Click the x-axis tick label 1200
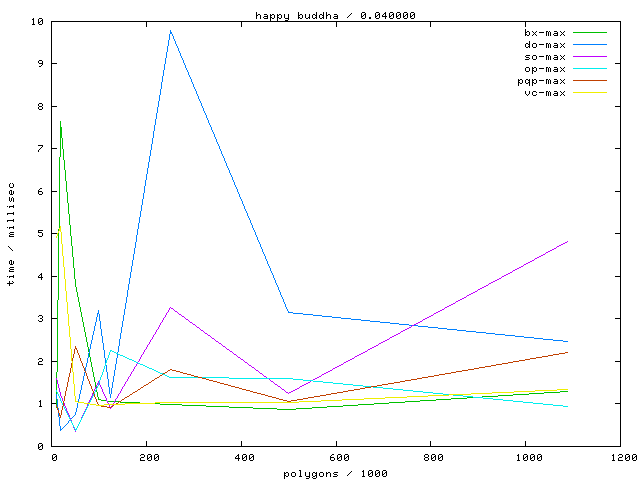Image resolution: width=640 pixels, height=480 pixels. [622, 458]
